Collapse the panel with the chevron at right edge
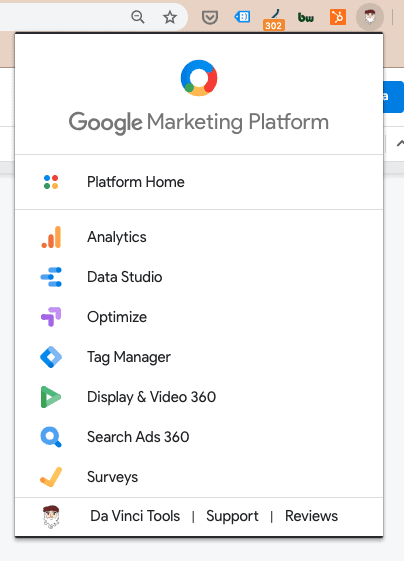 coord(400,143)
